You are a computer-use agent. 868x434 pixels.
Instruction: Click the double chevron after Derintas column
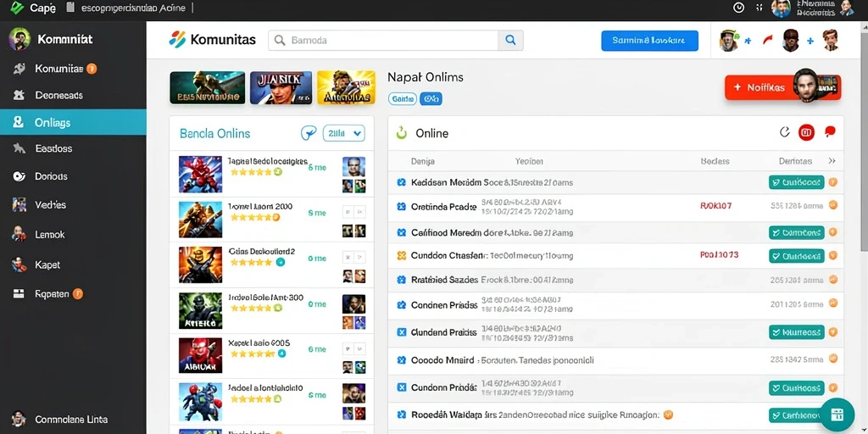pos(832,161)
